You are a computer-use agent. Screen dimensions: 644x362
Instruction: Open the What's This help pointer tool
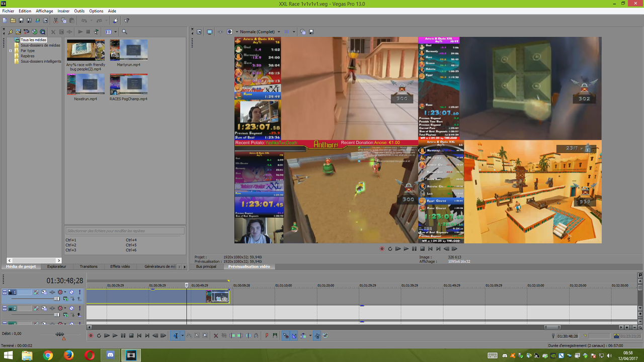click(126, 21)
